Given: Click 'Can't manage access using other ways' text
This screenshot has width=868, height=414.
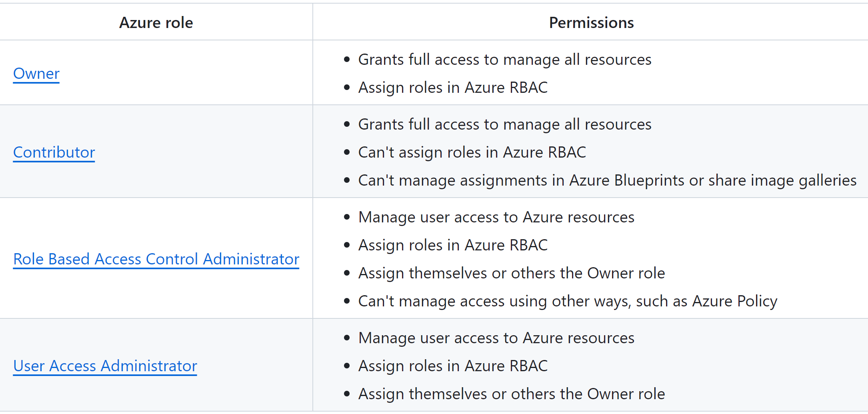Looking at the screenshot, I should (568, 301).
